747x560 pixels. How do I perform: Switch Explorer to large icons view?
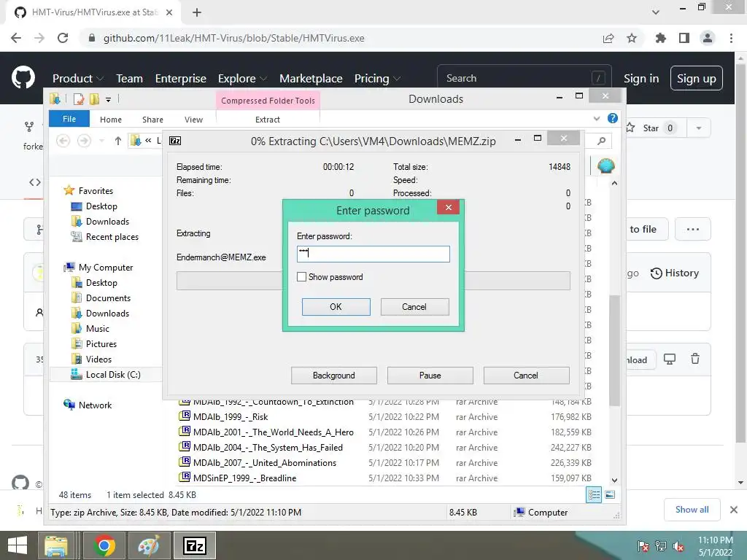[x=610, y=495]
